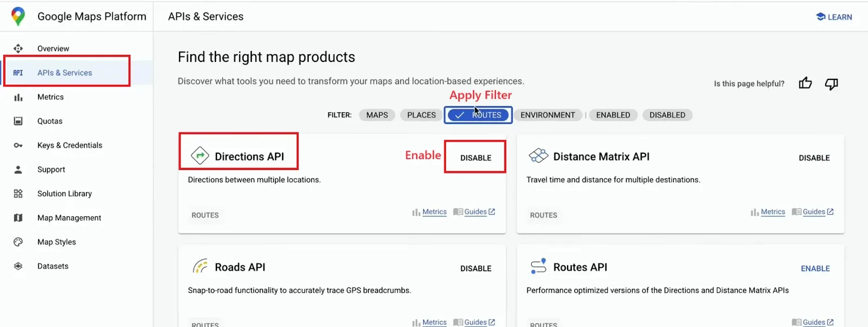Click the Map Management map icon

(x=18, y=218)
